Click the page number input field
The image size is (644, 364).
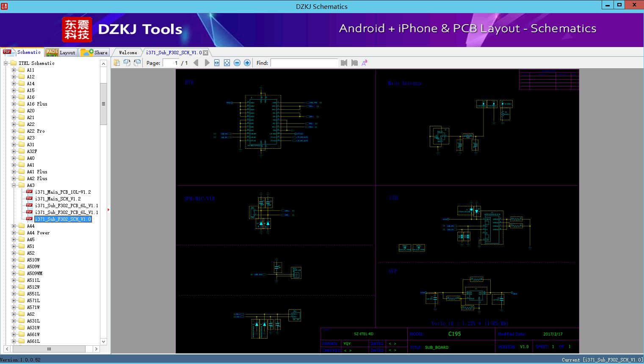click(x=171, y=63)
